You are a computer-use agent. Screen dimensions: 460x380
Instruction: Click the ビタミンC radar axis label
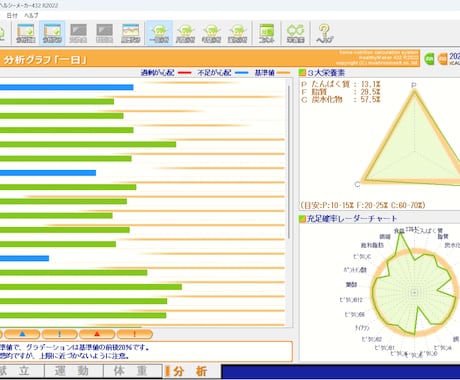tap(362, 257)
